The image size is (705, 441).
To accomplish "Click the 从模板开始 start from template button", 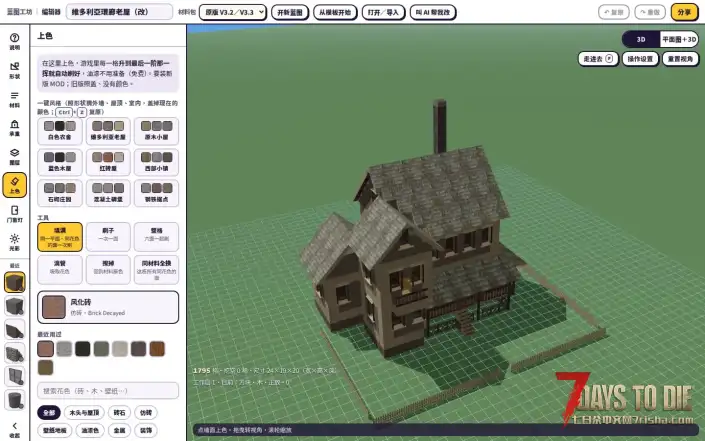I will 335,12.
